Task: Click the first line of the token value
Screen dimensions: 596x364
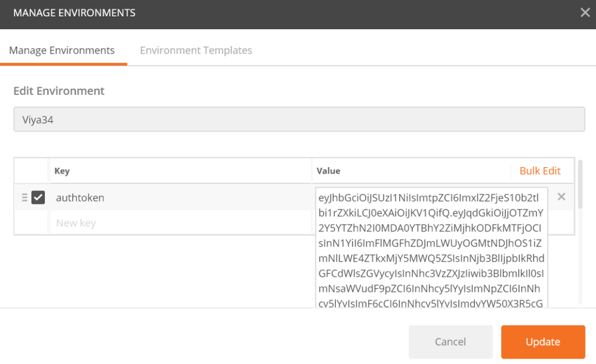Action: tap(428, 198)
